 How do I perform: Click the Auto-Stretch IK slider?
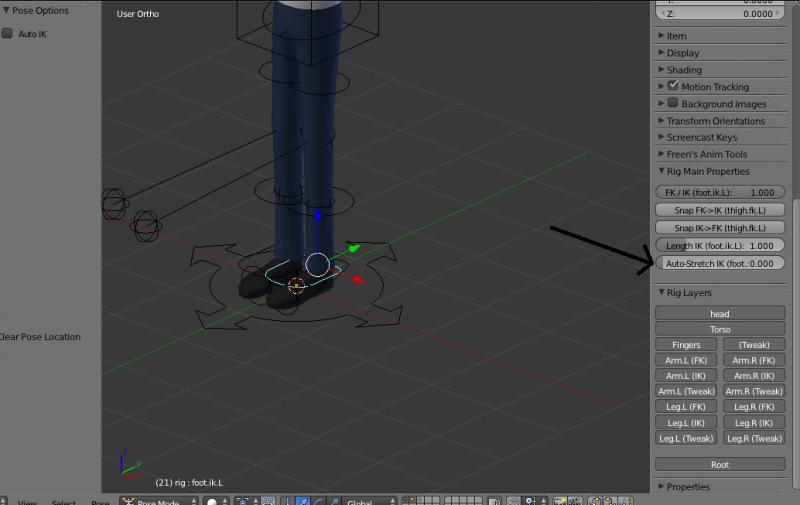pyautogui.click(x=720, y=263)
